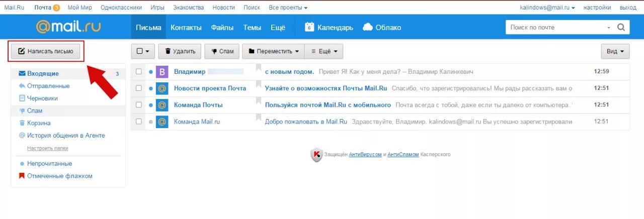Click the mail.ru logo
The image size is (644, 219).
[69, 27]
